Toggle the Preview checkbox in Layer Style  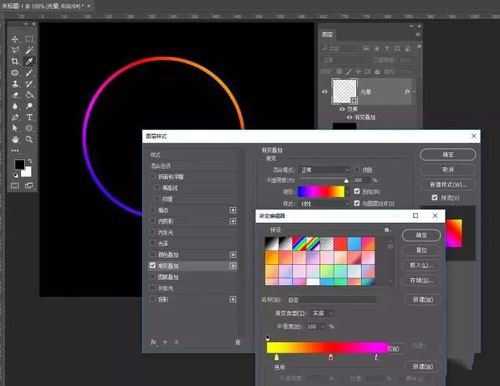click(x=435, y=198)
